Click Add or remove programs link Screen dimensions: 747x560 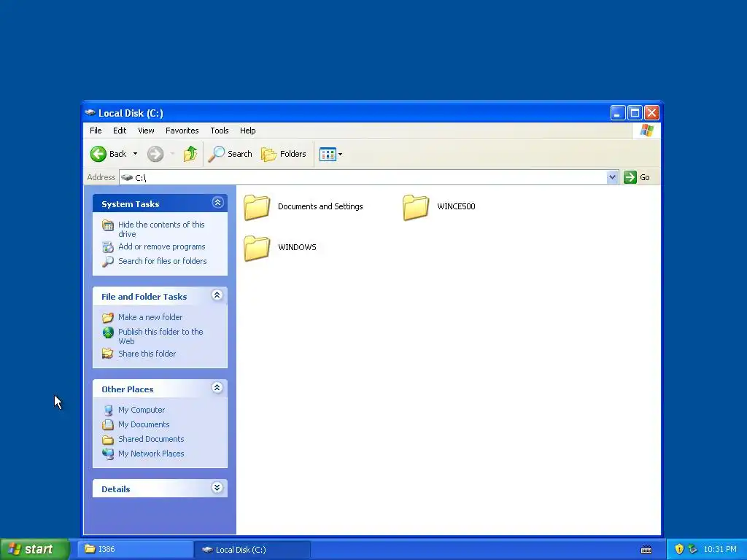tap(162, 246)
